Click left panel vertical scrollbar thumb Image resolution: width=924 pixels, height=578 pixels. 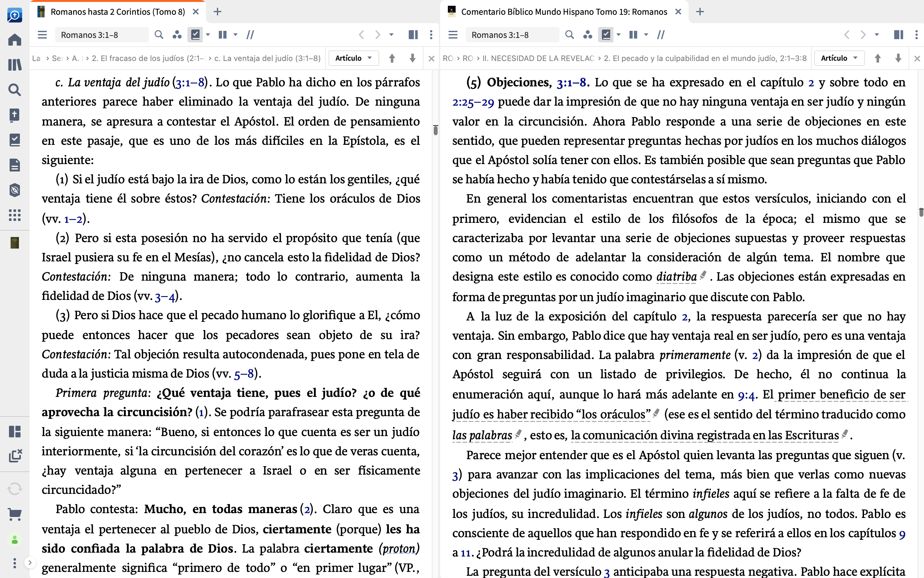coord(435,130)
